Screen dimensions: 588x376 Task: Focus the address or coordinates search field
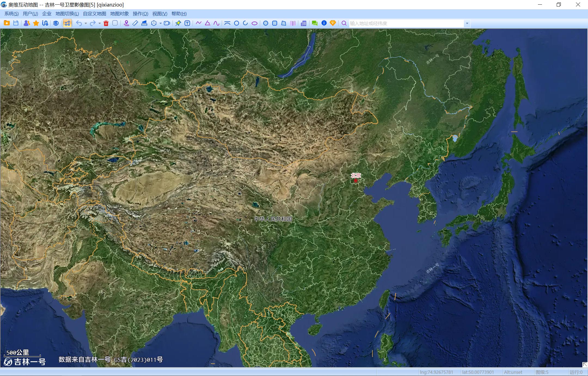[406, 23]
